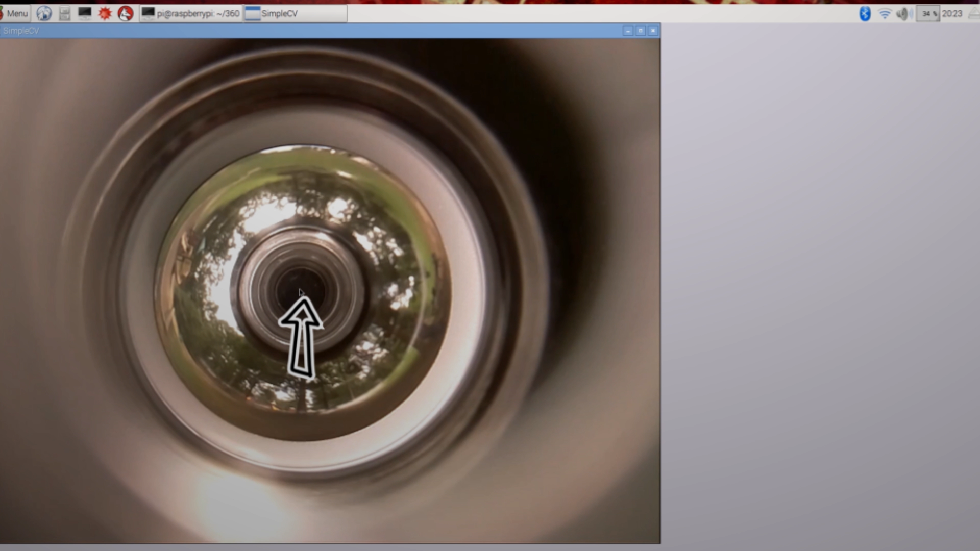Open the file manager cabinet icon
Image resolution: width=980 pixels, height=551 pixels.
point(64,13)
